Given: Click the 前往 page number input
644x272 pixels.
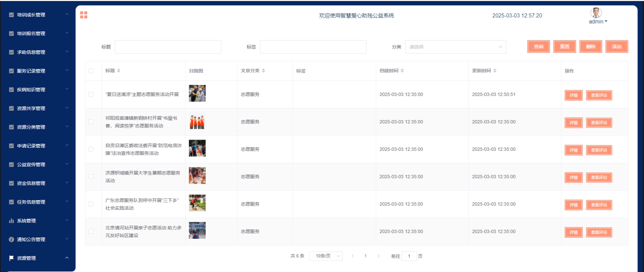Looking at the screenshot, I should [x=409, y=256].
